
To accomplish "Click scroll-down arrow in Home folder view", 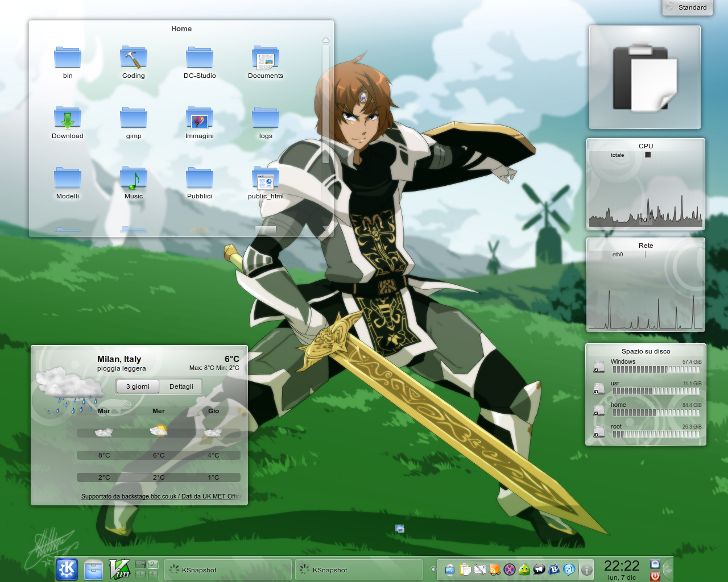I will [x=326, y=228].
